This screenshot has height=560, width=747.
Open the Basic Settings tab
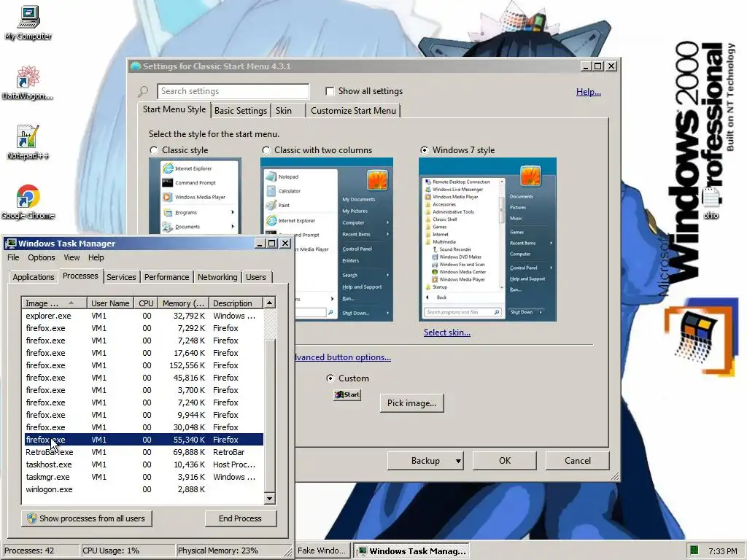click(241, 111)
